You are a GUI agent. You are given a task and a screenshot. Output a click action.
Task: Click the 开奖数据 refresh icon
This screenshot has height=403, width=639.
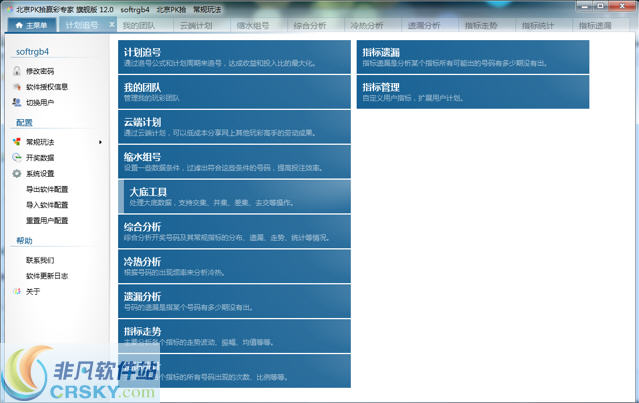[x=16, y=158]
